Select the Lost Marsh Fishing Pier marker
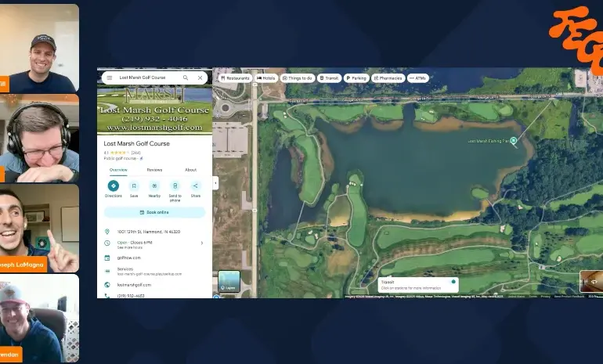This screenshot has width=603, height=364. (x=514, y=142)
